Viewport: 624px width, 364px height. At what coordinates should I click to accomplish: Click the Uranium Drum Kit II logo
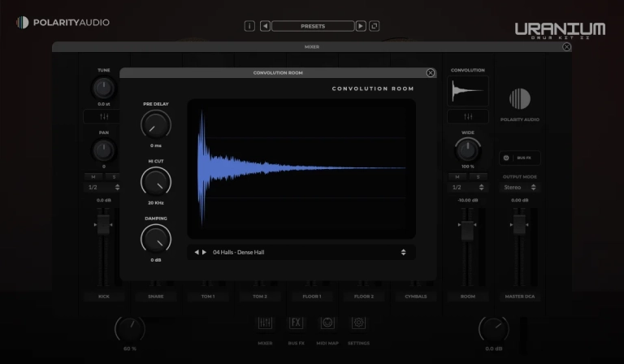[560, 31]
